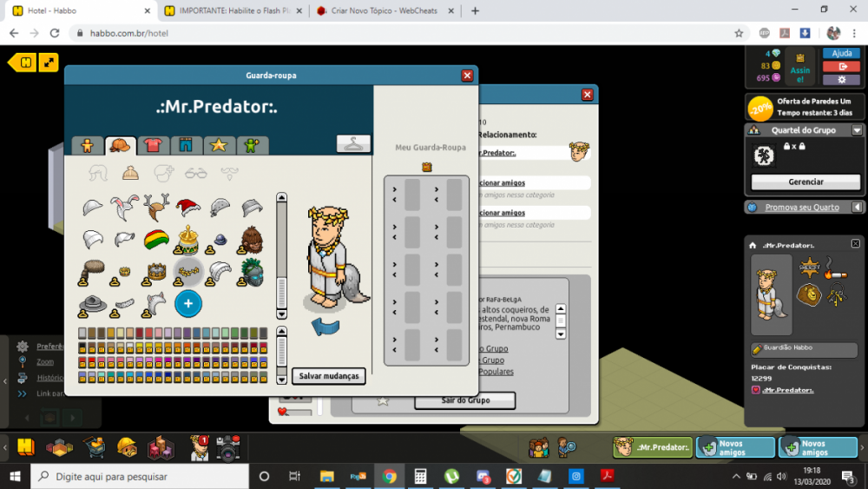Choose the fur hat with tail
The image size is (868, 489).
tap(92, 272)
